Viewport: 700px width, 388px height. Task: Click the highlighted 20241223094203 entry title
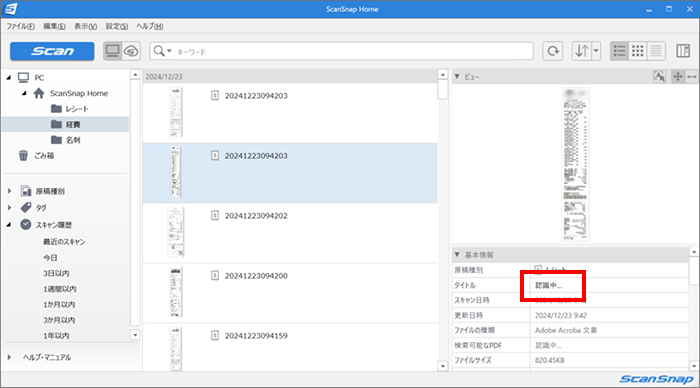click(x=256, y=156)
